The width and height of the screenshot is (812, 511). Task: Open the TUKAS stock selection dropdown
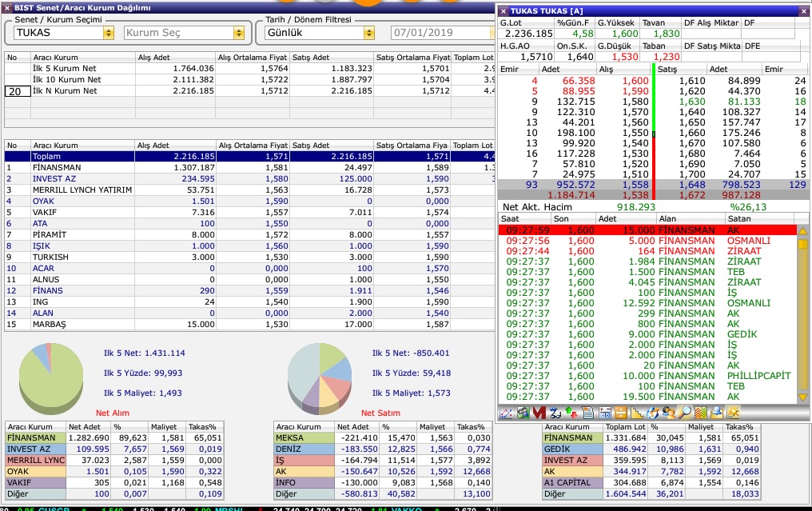108,33
